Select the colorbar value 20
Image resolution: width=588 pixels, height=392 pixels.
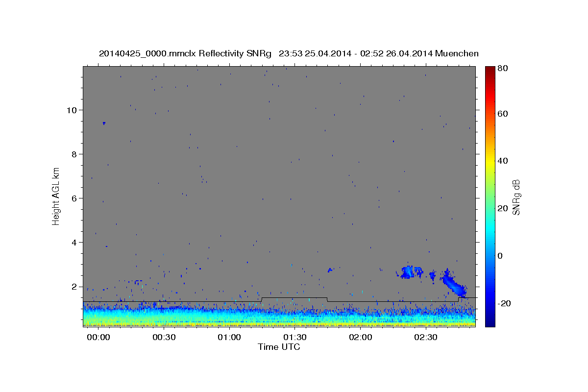502,208
